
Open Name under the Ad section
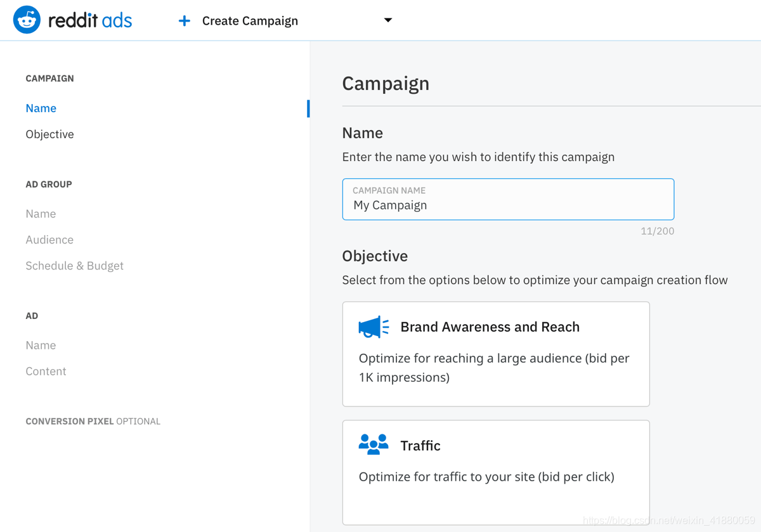(41, 345)
